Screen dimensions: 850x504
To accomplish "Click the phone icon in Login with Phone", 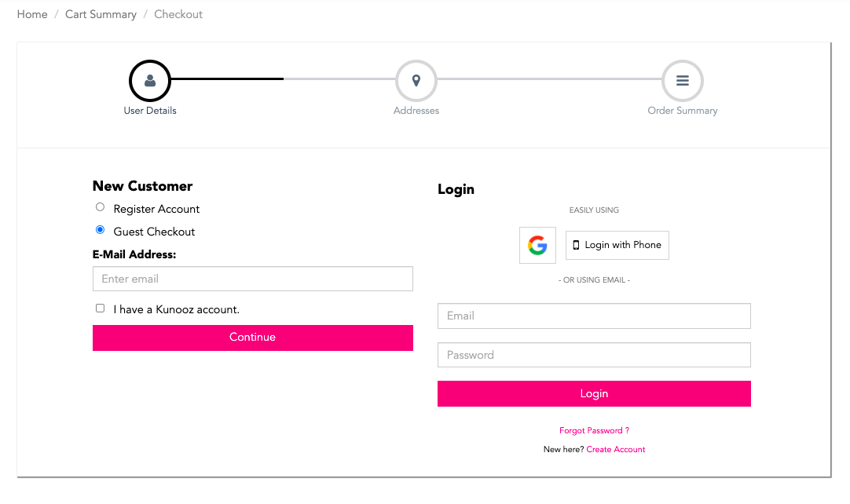I will pos(577,246).
